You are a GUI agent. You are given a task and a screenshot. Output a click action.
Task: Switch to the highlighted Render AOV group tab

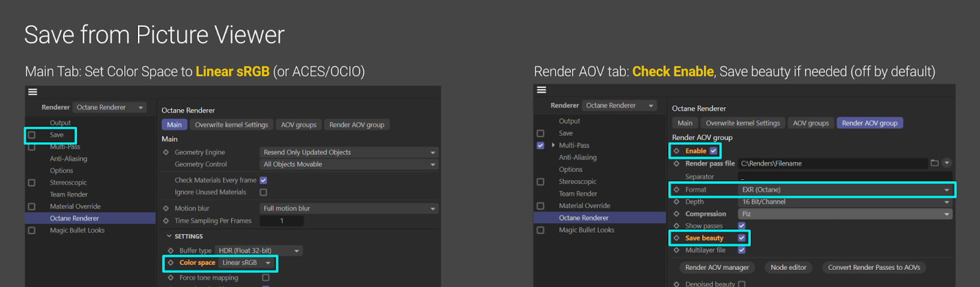pyautogui.click(x=869, y=123)
